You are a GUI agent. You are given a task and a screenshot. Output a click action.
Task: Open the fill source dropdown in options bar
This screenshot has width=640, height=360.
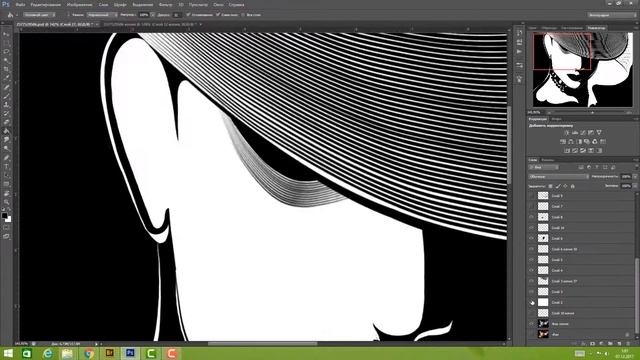pos(38,15)
